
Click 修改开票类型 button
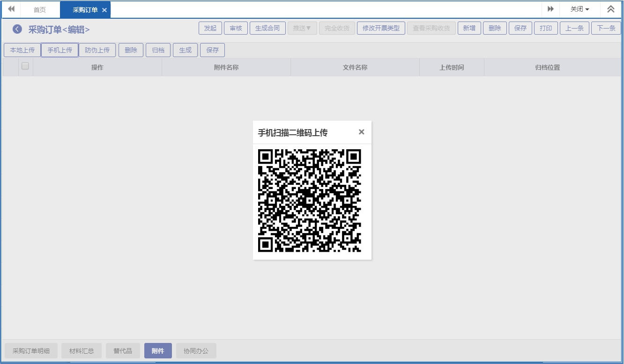pos(381,28)
